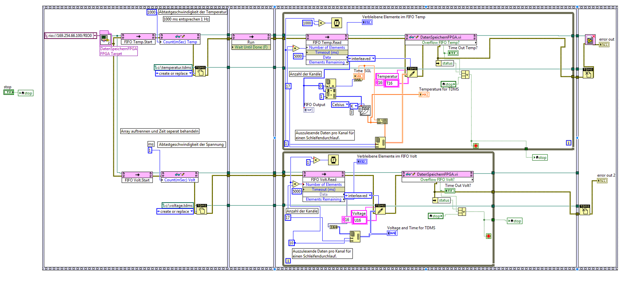Image resolution: width=644 pixels, height=287 pixels.
Task: Click the U16 string constant under Voltage
Action: (360, 220)
